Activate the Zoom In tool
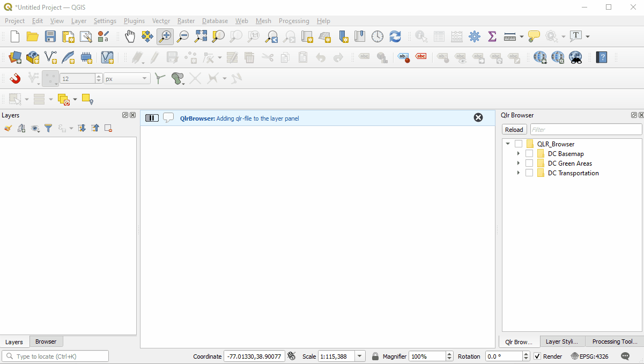644x364 pixels. [165, 36]
